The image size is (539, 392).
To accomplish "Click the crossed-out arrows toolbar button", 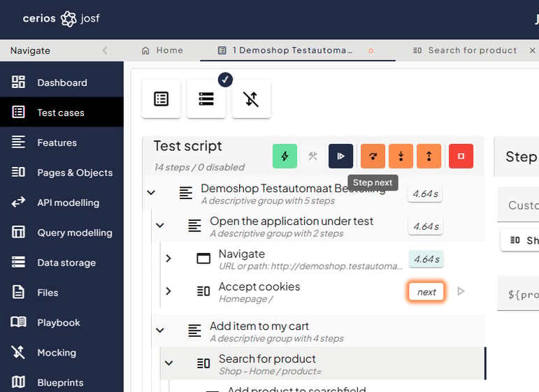I will tap(251, 99).
